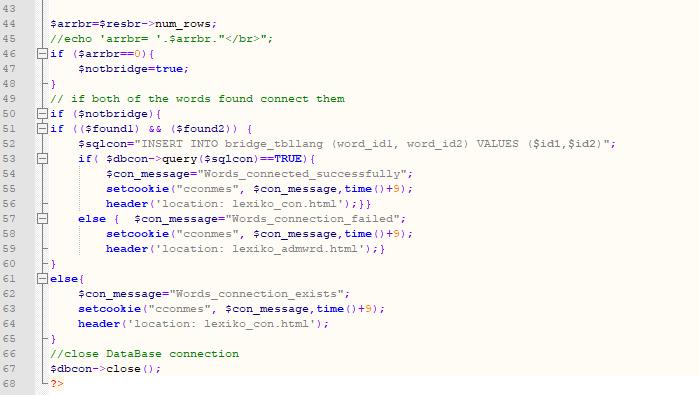Image resolution: width=699 pixels, height=395 pixels.
Task: Collapse the if ($notbridge) fold on line 50
Action: [x=42, y=114]
